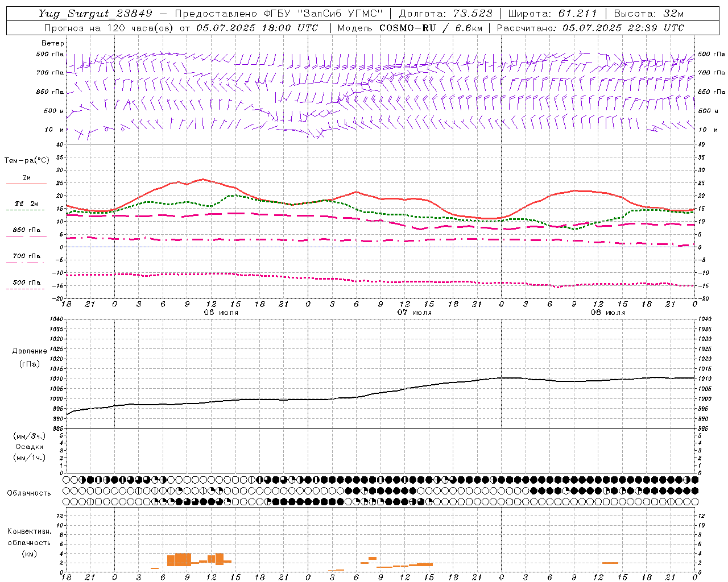The width and height of the screenshot is (728, 582).
Task: Click the 06 июля date label
Action: click(x=221, y=313)
